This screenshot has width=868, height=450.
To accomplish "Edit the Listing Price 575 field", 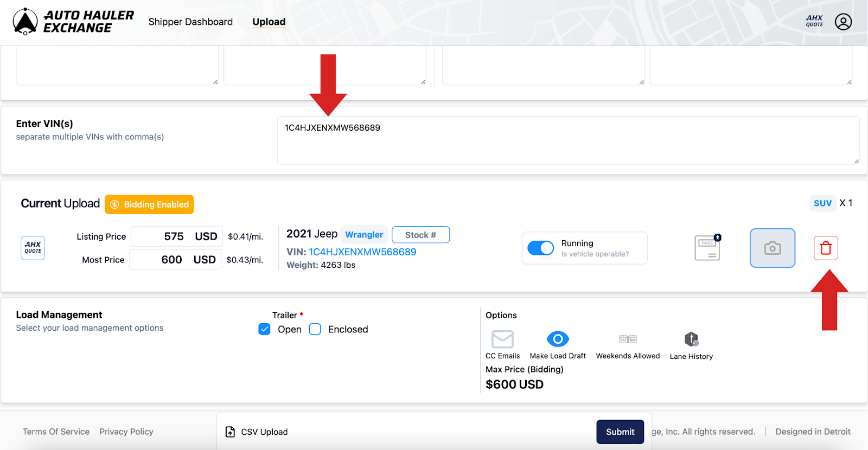I will 177,236.
